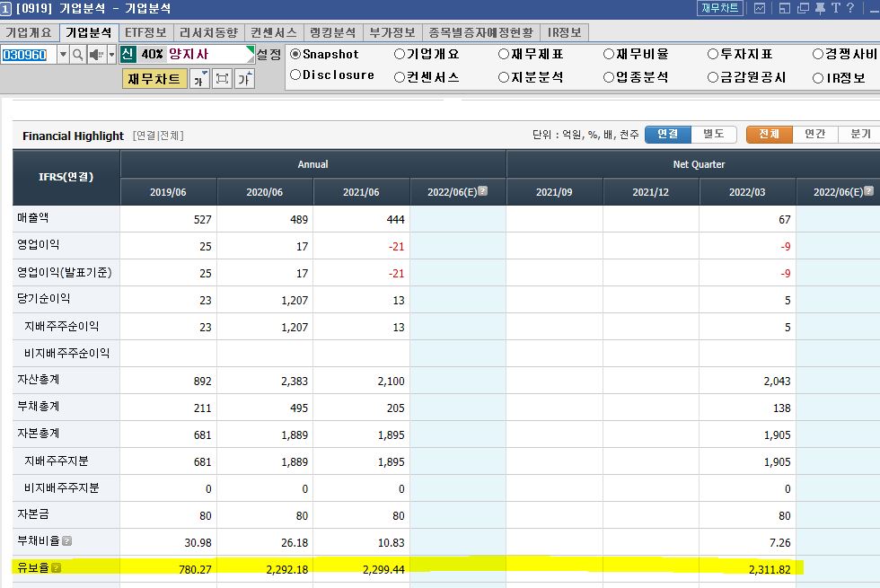The width and height of the screenshot is (880, 588).
Task: Click the orange 전체 period button
Action: coord(770,134)
